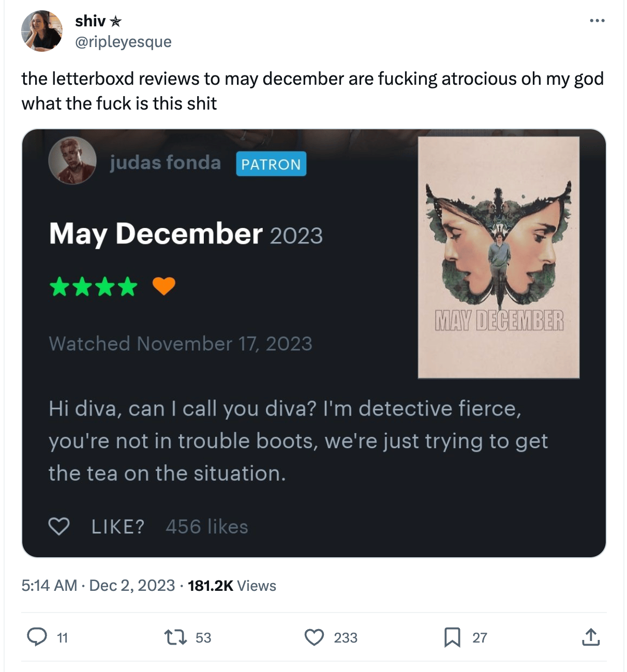This screenshot has height=672, width=627.
Task: Click the green four-star rating
Action: pyautogui.click(x=94, y=286)
